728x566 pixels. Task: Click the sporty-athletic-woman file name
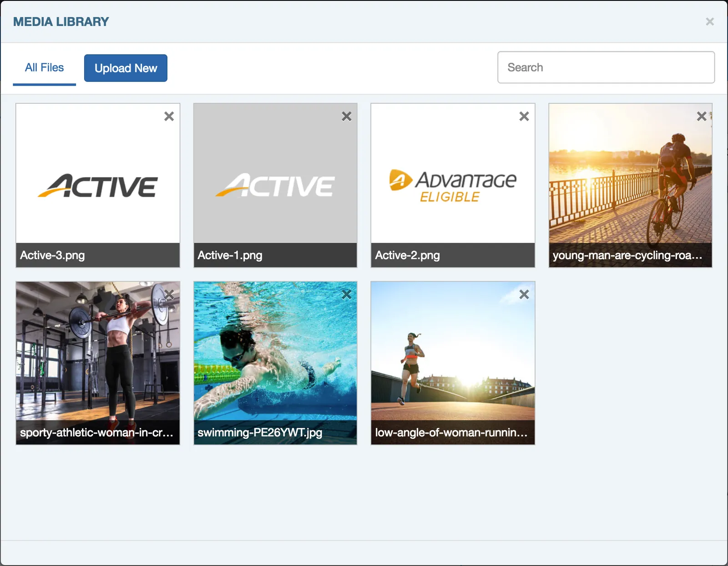pyautogui.click(x=96, y=433)
